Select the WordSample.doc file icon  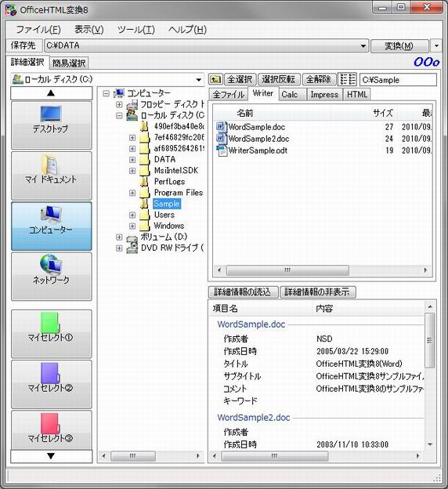coord(222,127)
